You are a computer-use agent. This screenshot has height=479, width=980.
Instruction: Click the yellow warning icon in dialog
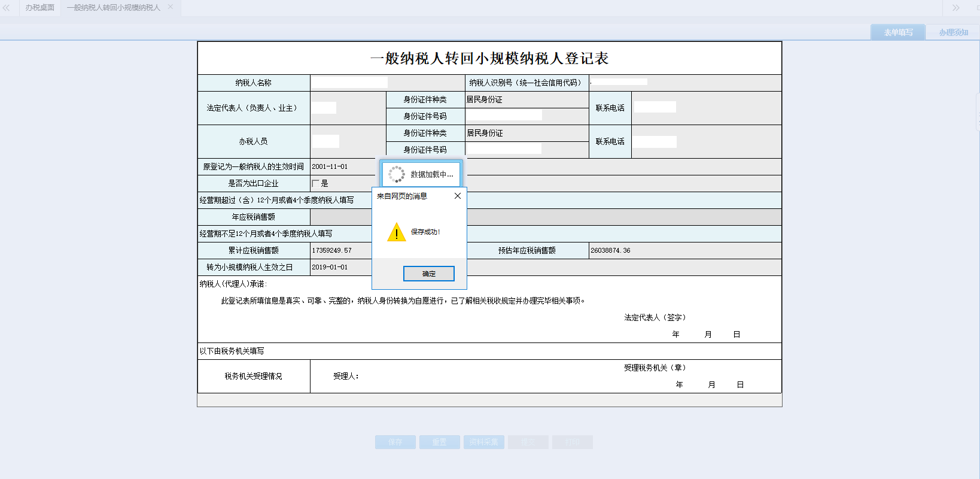(396, 232)
